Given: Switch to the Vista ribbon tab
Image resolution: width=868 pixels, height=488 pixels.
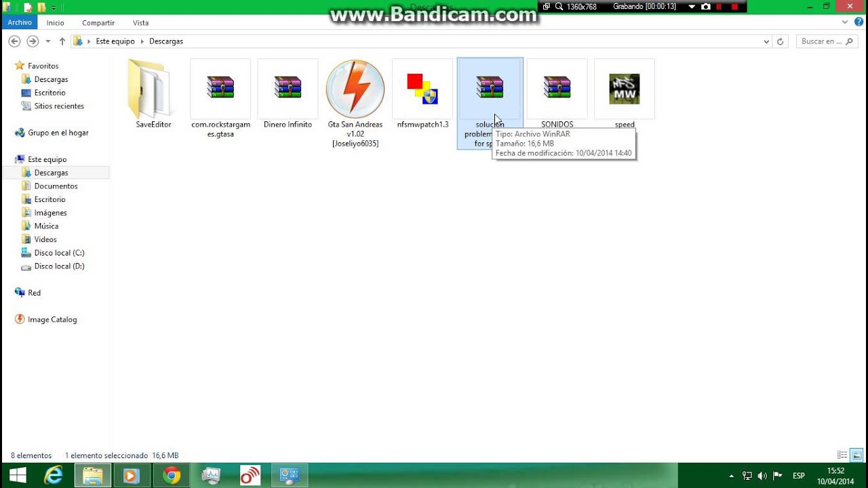Looking at the screenshot, I should pos(140,22).
